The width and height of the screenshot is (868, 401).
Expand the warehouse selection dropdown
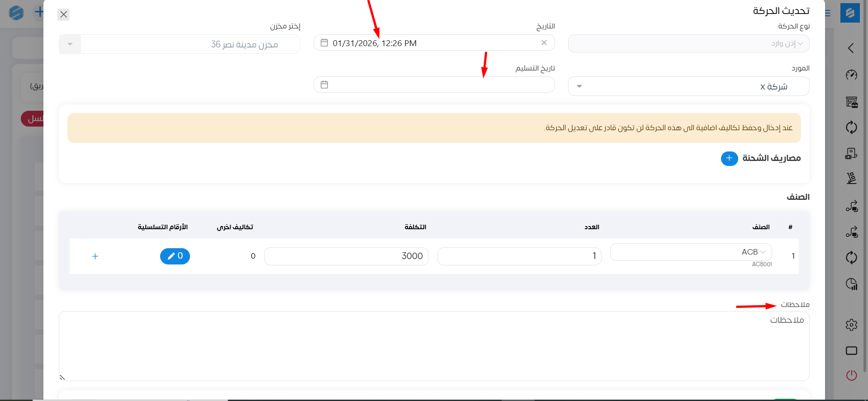coord(70,44)
